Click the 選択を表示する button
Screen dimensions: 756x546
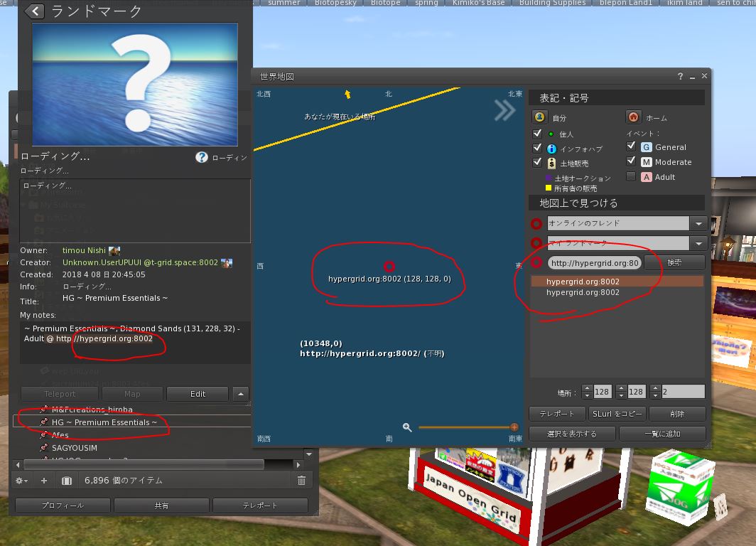click(572, 434)
